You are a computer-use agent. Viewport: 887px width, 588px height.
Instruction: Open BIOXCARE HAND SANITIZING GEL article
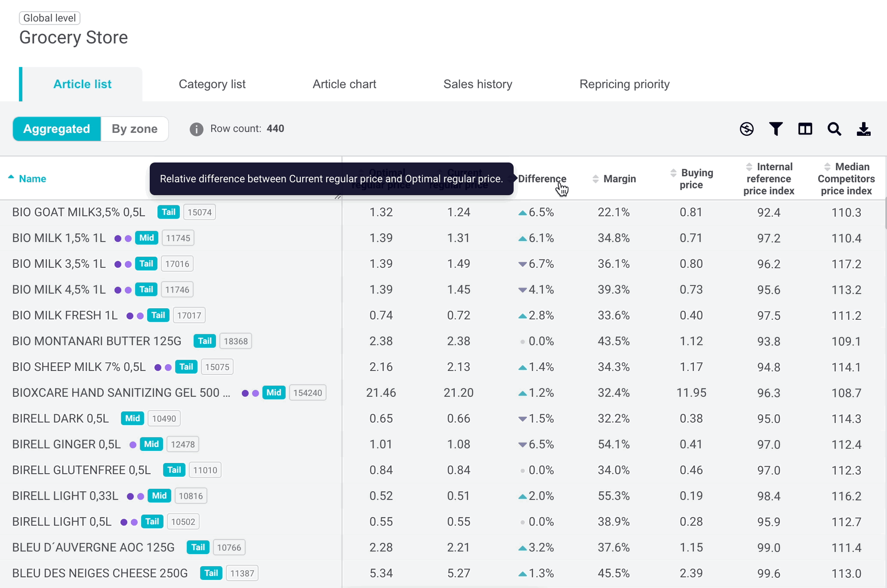click(121, 393)
